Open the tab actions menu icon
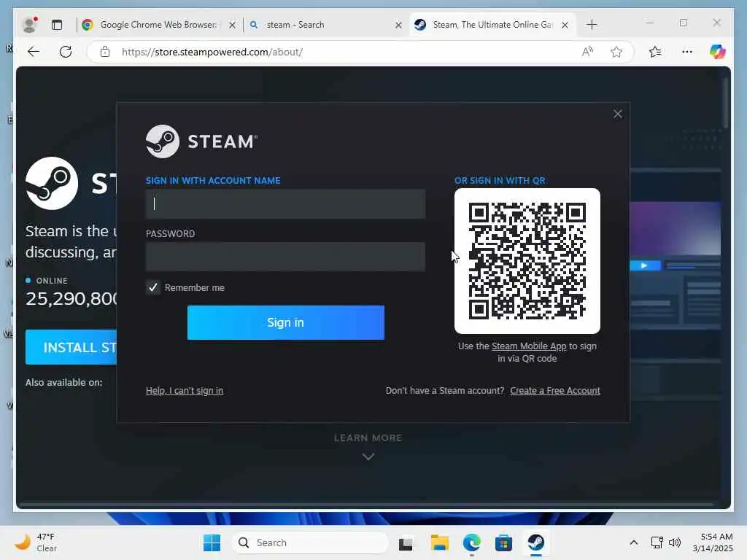The image size is (747, 560). pyautogui.click(x=57, y=24)
